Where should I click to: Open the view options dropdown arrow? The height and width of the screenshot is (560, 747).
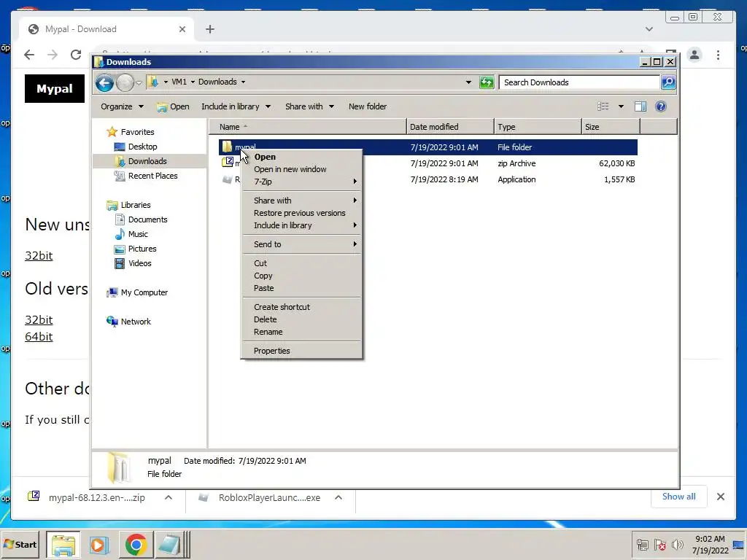(x=621, y=106)
